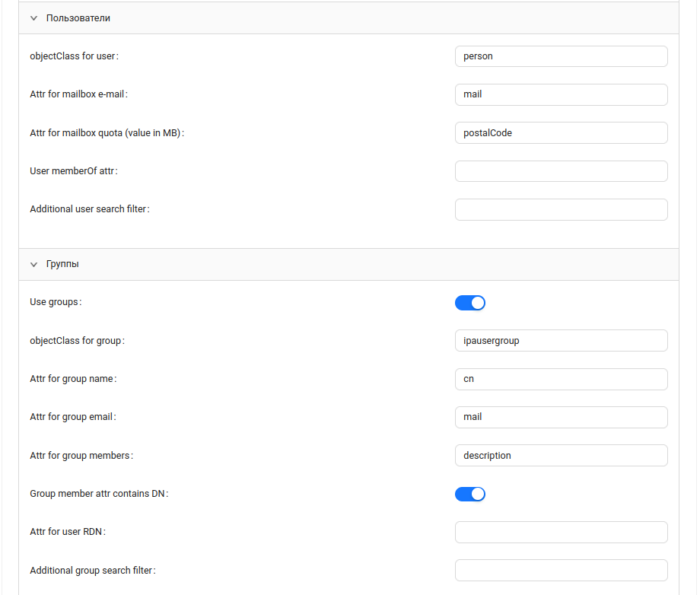Click the Пользователи section header title
This screenshot has width=700, height=595.
pos(78,18)
